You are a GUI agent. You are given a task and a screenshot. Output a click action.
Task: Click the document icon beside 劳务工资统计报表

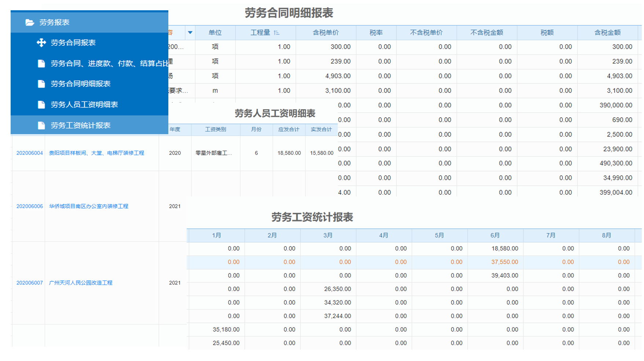[x=41, y=126]
